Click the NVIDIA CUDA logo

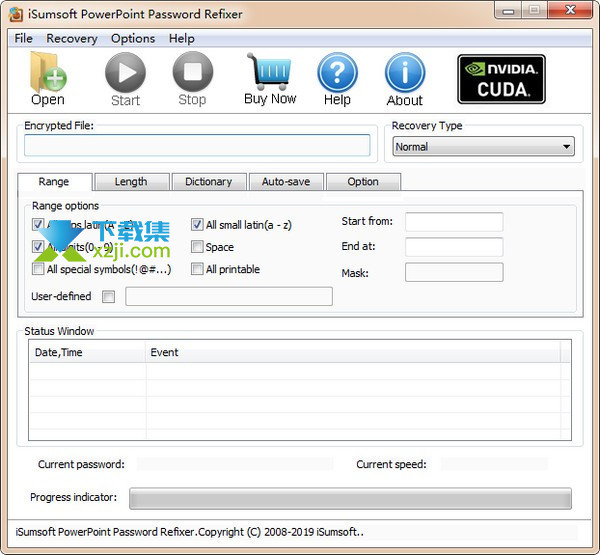click(501, 79)
